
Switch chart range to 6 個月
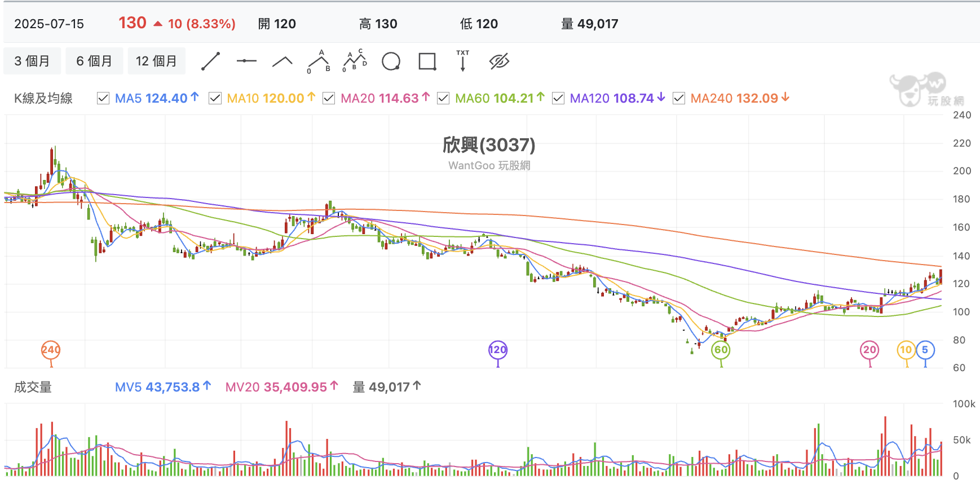pyautogui.click(x=94, y=61)
